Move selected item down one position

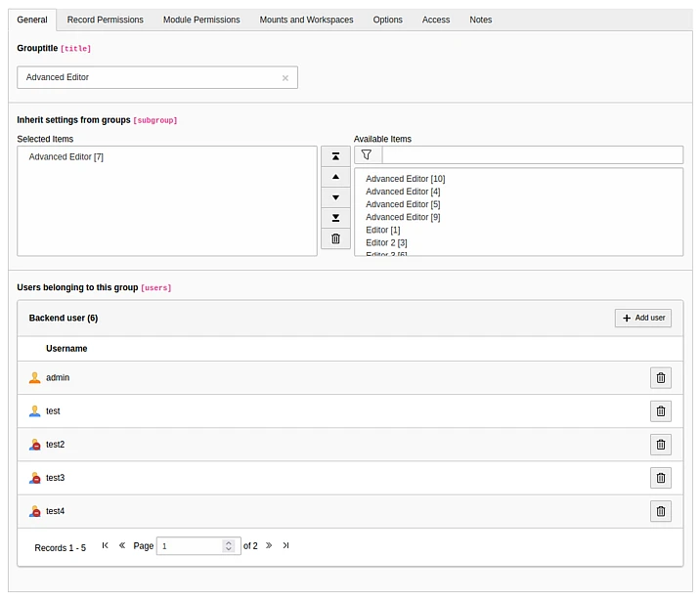tap(335, 197)
